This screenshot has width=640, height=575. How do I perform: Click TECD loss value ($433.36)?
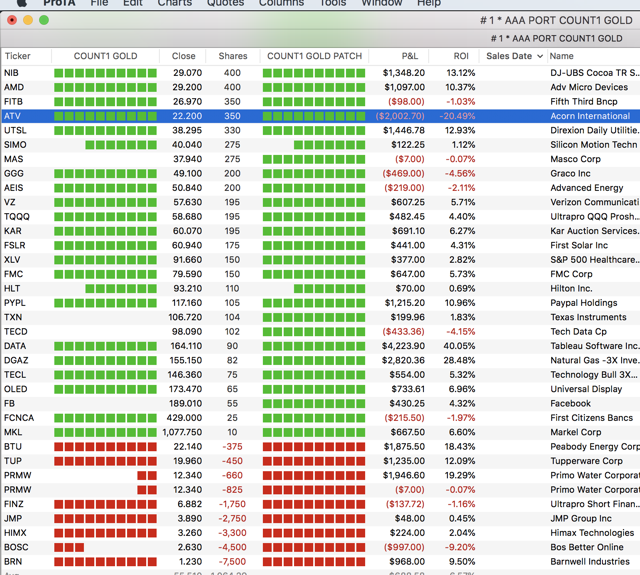coord(403,331)
